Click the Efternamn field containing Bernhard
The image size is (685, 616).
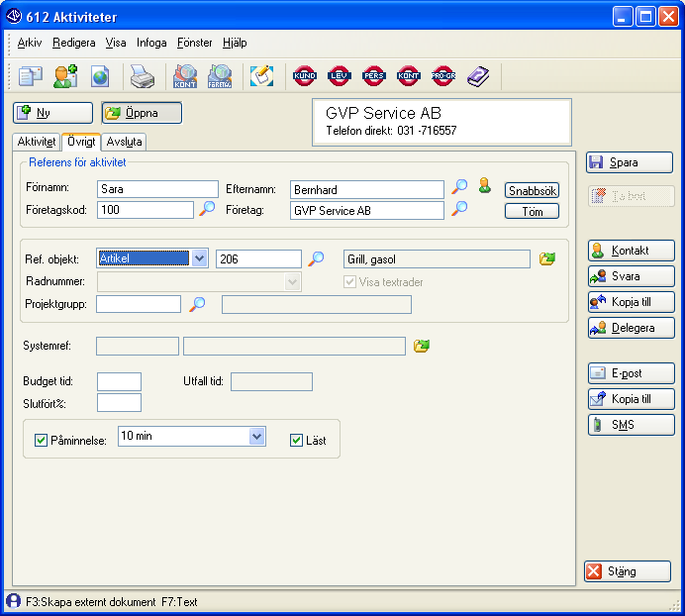pyautogui.click(x=366, y=189)
